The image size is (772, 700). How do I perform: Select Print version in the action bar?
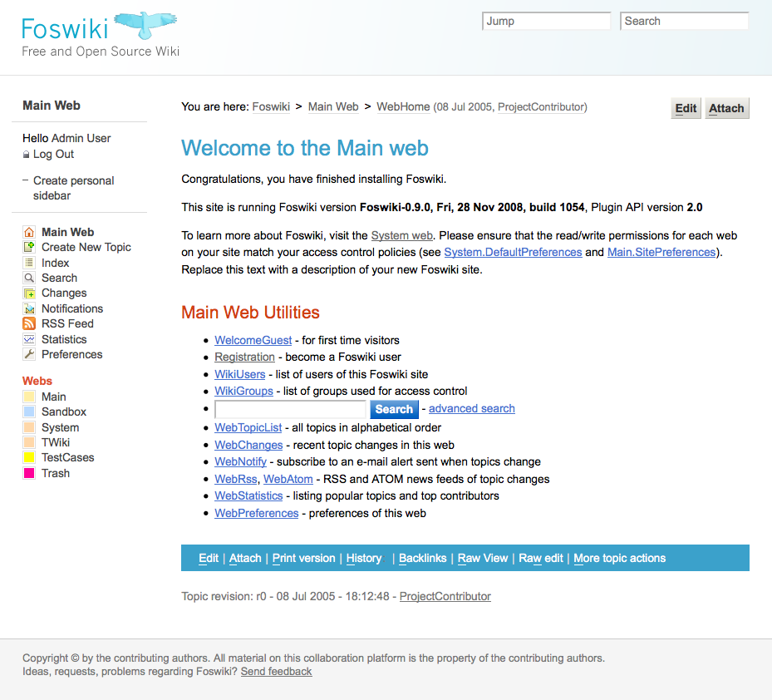point(304,558)
